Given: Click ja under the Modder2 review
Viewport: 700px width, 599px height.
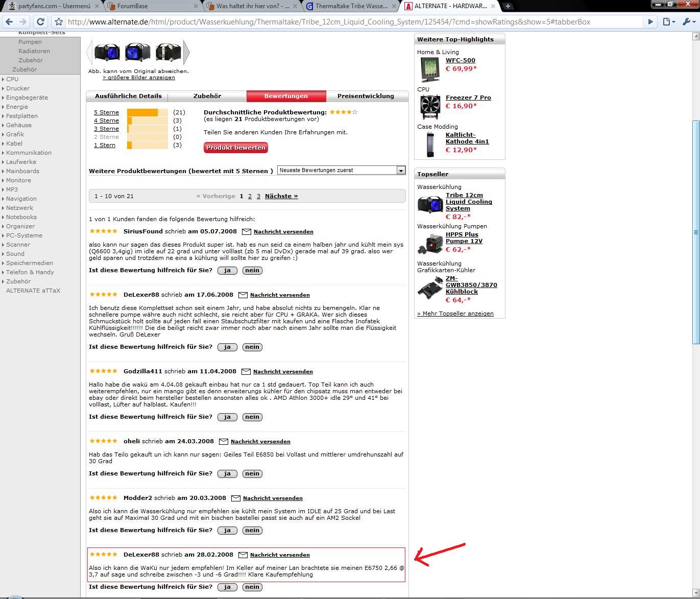Looking at the screenshot, I should (227, 531).
